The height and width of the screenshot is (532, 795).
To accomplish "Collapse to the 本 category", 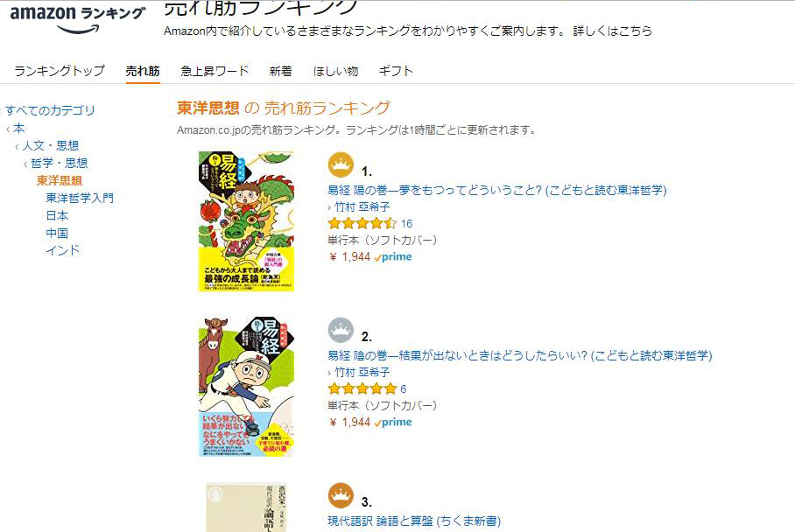I will click(18, 128).
